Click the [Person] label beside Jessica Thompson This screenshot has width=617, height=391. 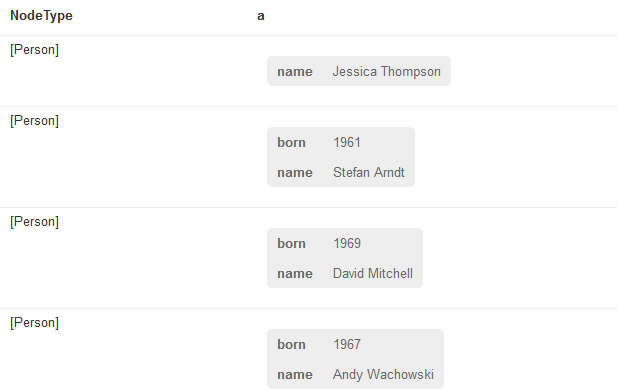tap(35, 50)
